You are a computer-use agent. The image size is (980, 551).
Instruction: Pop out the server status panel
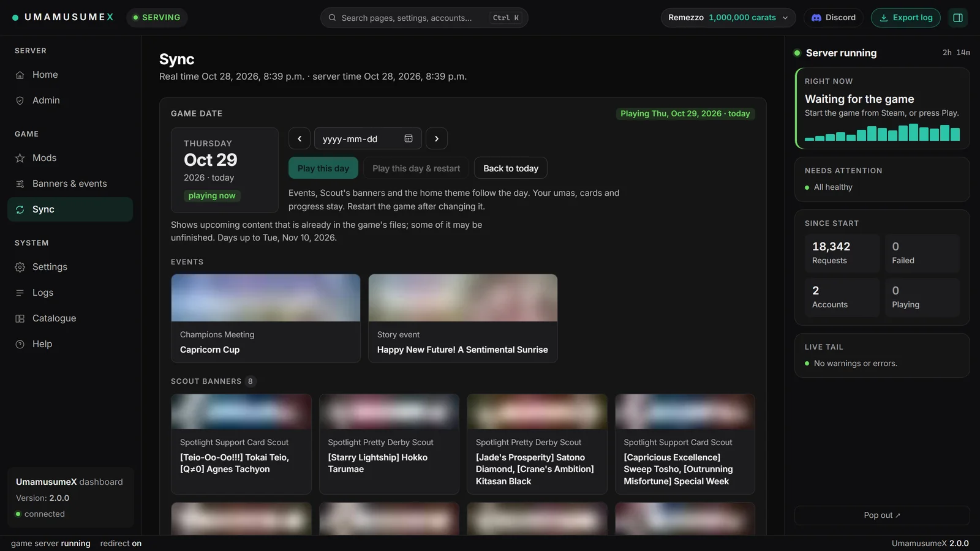pyautogui.click(x=882, y=515)
